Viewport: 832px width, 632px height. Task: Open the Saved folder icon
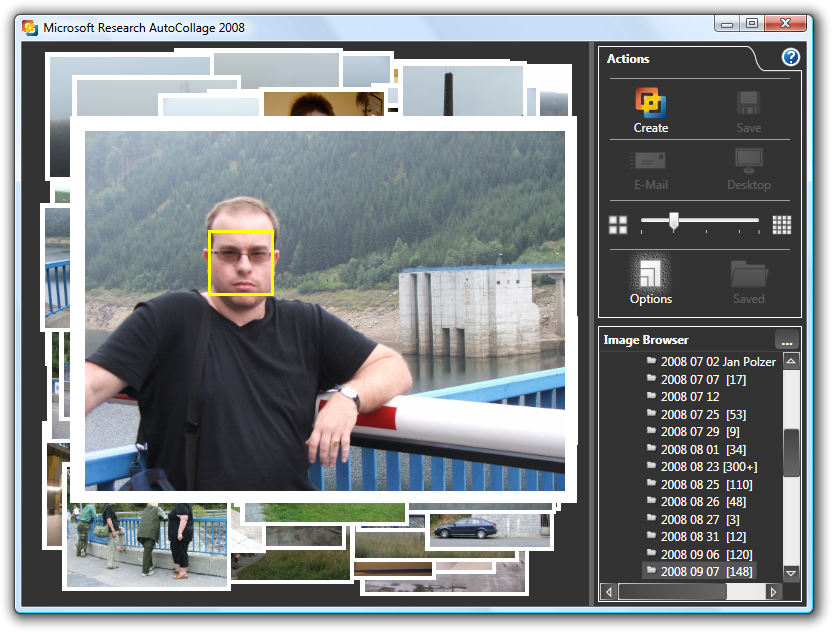click(749, 274)
